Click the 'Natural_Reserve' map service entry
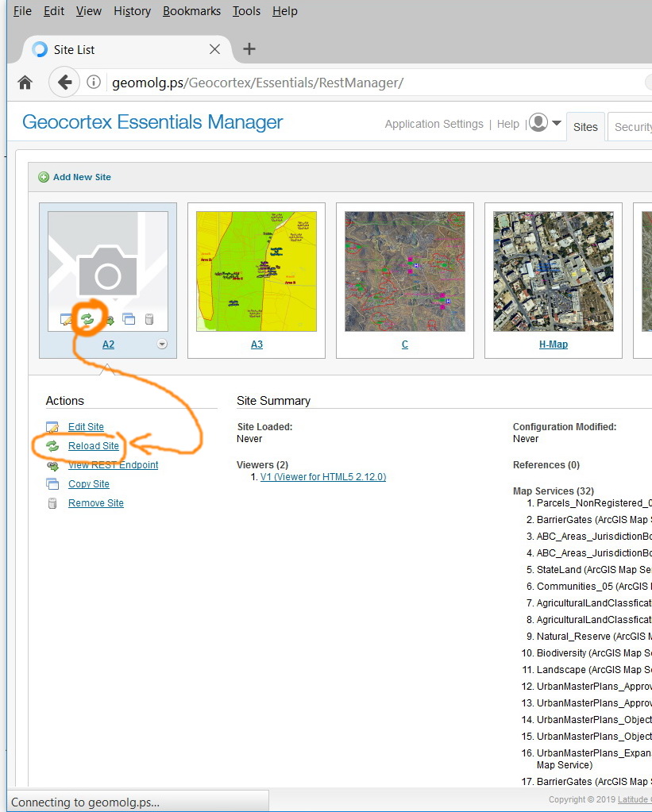Viewport: 652px width, 812px height. click(593, 637)
